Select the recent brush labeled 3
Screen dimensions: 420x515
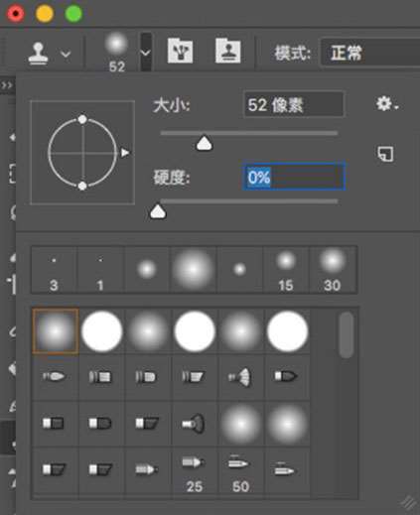[x=54, y=270]
